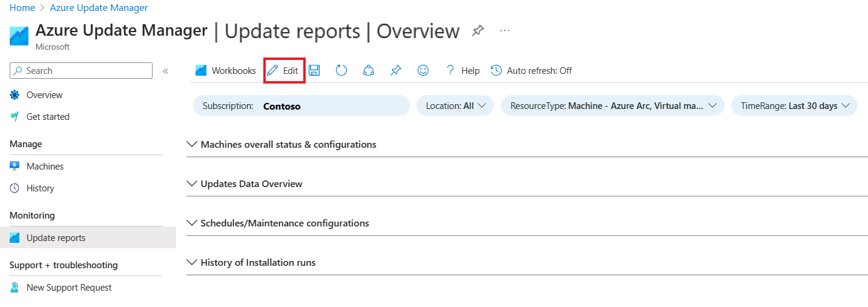This screenshot has width=868, height=307.
Task: Click the Edit button in toolbar
Action: [284, 71]
